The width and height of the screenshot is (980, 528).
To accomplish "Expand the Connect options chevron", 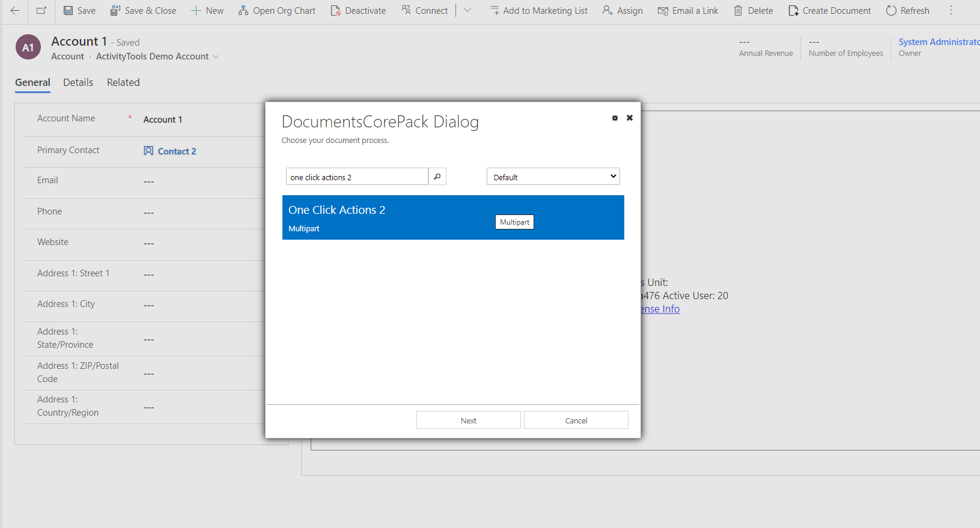I will pos(467,11).
